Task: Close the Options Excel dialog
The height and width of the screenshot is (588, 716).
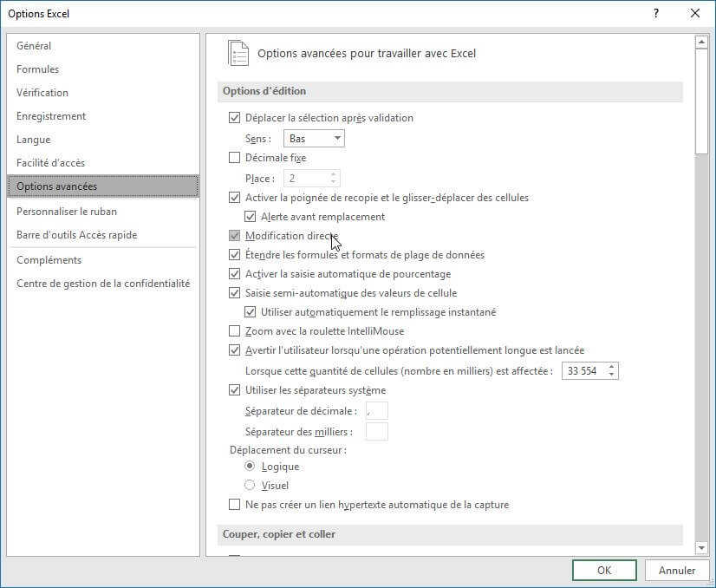Action: click(x=695, y=13)
